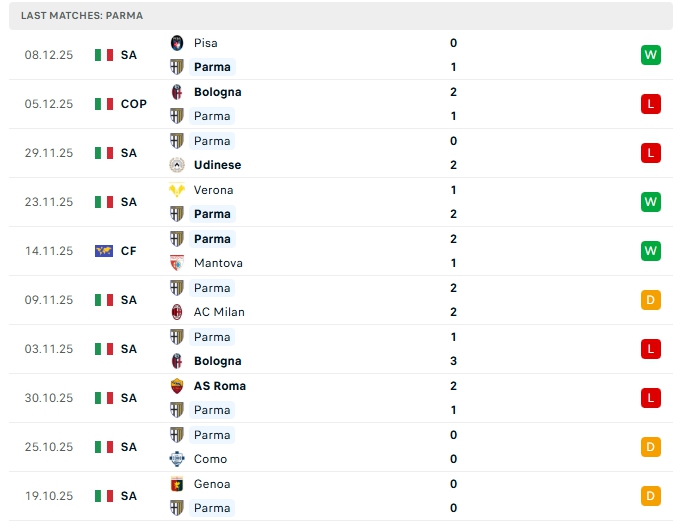The image size is (684, 524).
Task: Open the Mantova team name link
Action: pos(218,263)
